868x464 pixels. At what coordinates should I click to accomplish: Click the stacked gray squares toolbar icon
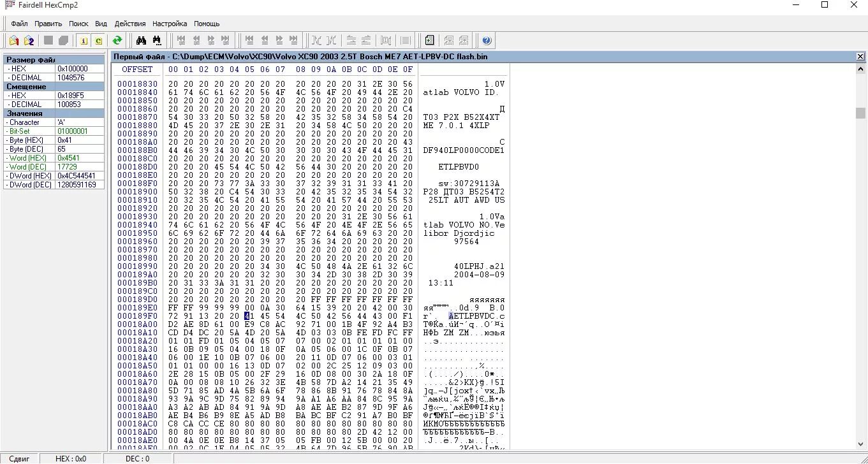point(64,41)
